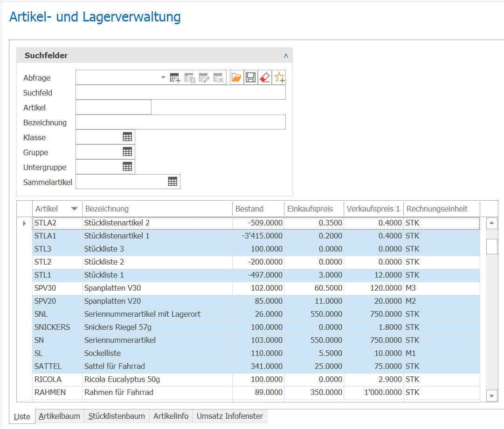Click the delete query icon

tap(219, 78)
